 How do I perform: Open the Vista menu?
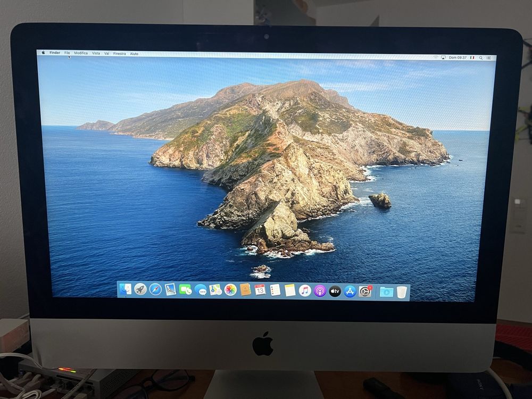point(96,53)
